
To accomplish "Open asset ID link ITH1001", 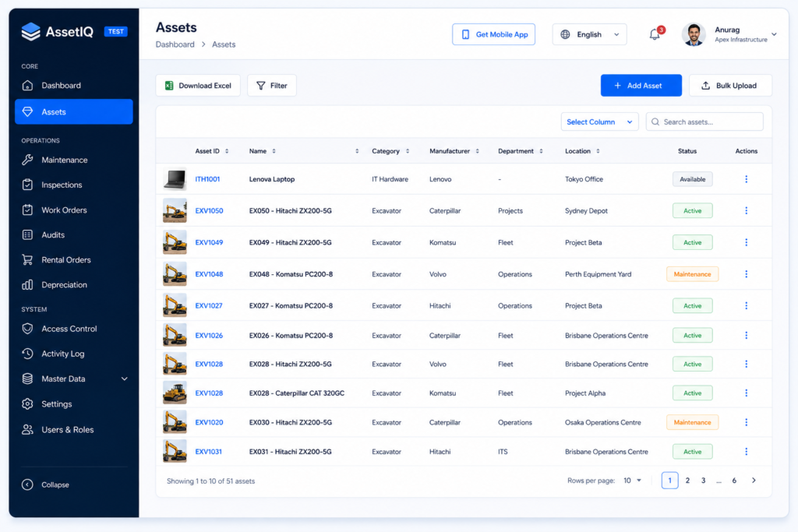I will click(x=207, y=179).
